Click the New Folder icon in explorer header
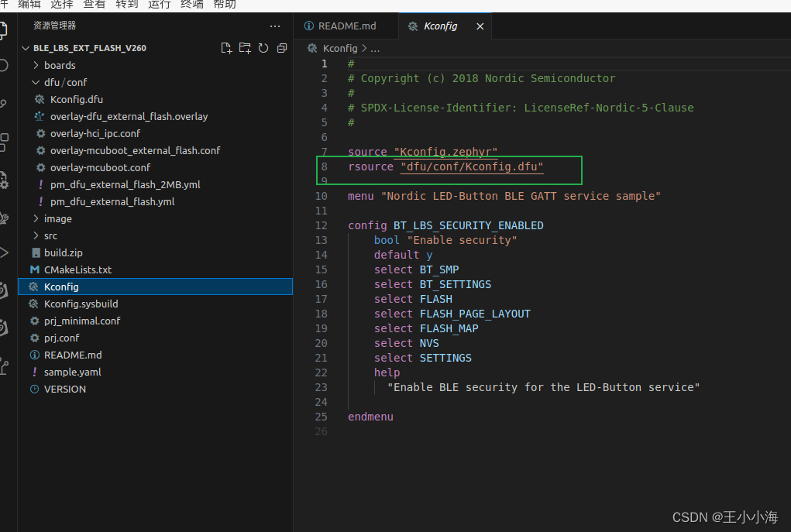 tap(245, 48)
